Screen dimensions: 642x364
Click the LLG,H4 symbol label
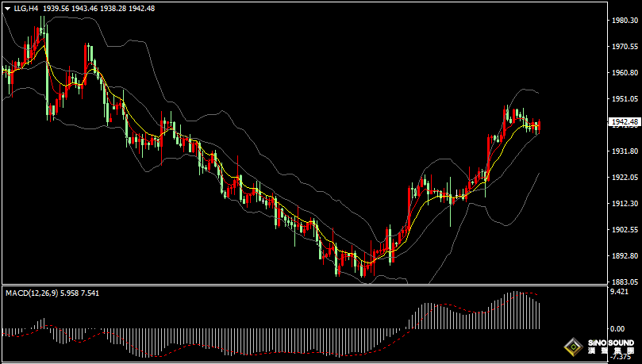[26, 8]
